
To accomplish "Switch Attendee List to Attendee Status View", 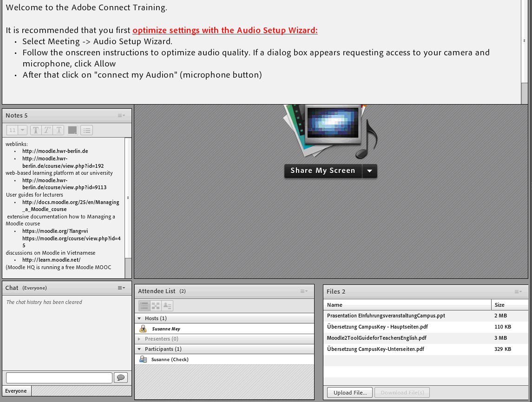I will 167,306.
